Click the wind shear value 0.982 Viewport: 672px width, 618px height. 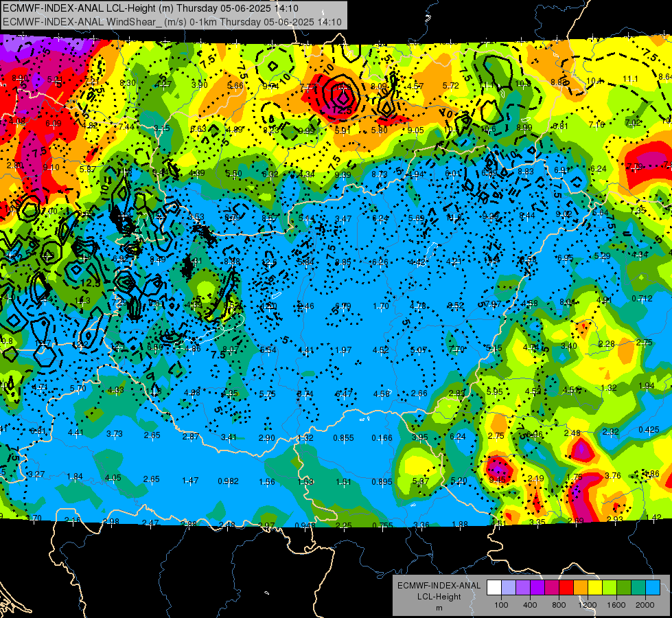pos(228,481)
